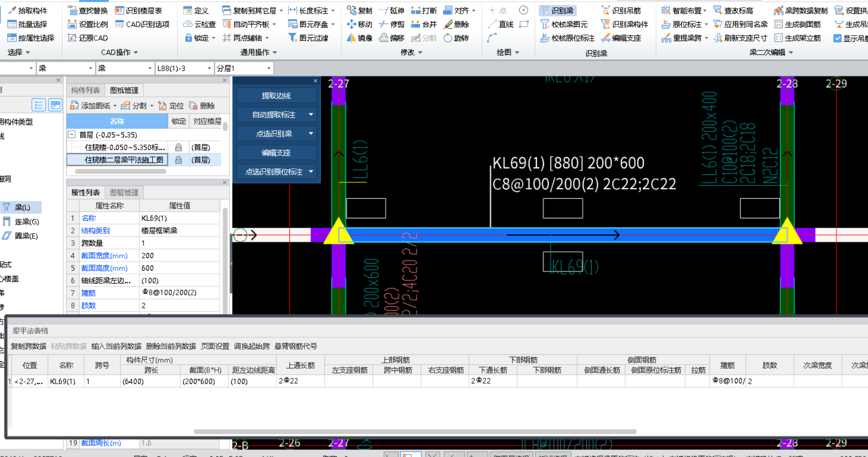The image size is (868, 457).
Task: Click 图元过滤 element filter tool
Action: (x=308, y=38)
